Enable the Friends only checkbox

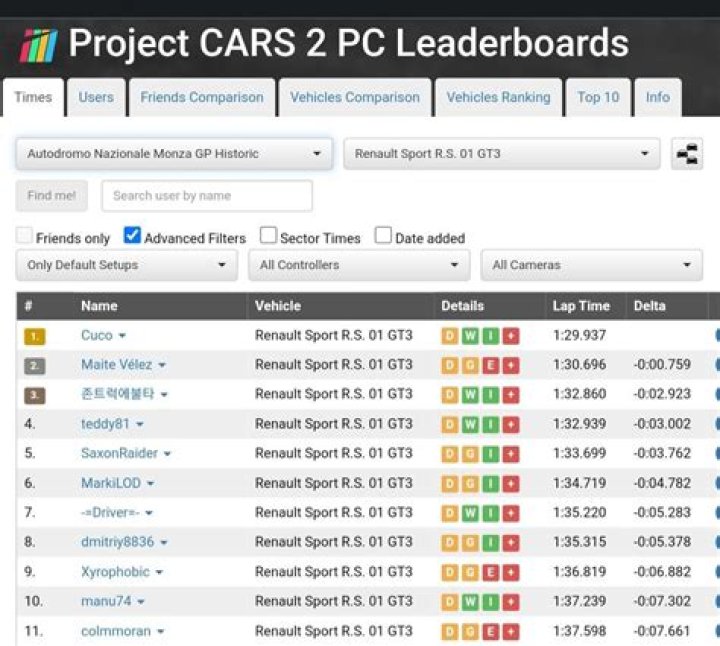point(24,236)
